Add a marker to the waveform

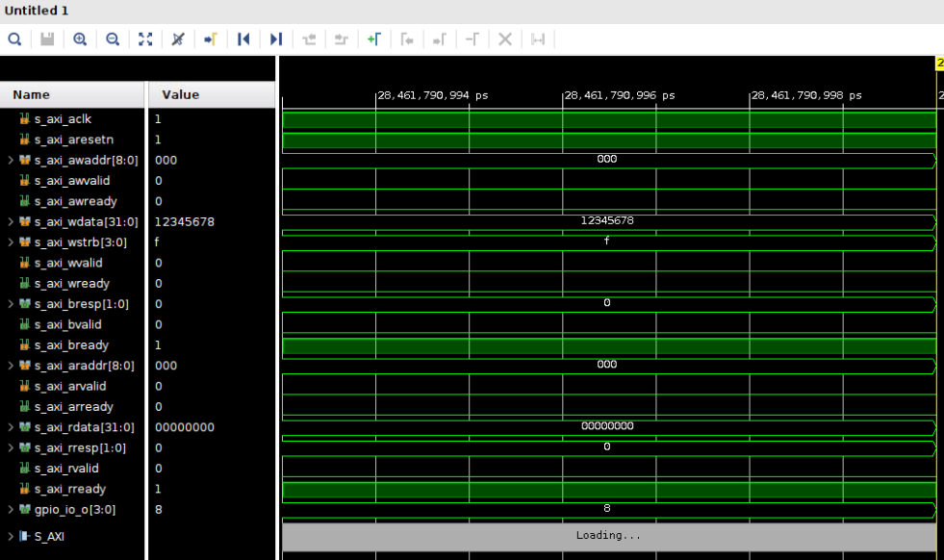point(374,39)
